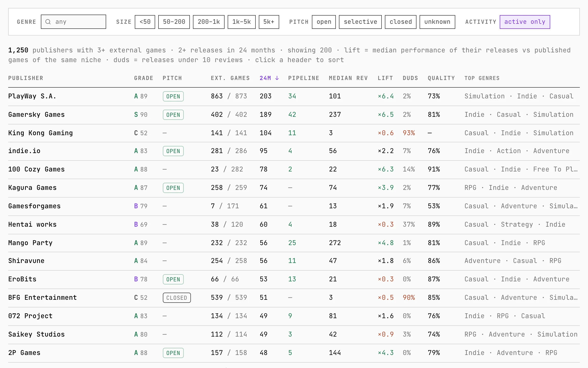Sort by Ext. Games column header
Viewport: 588px width, 368px height.
[230, 78]
